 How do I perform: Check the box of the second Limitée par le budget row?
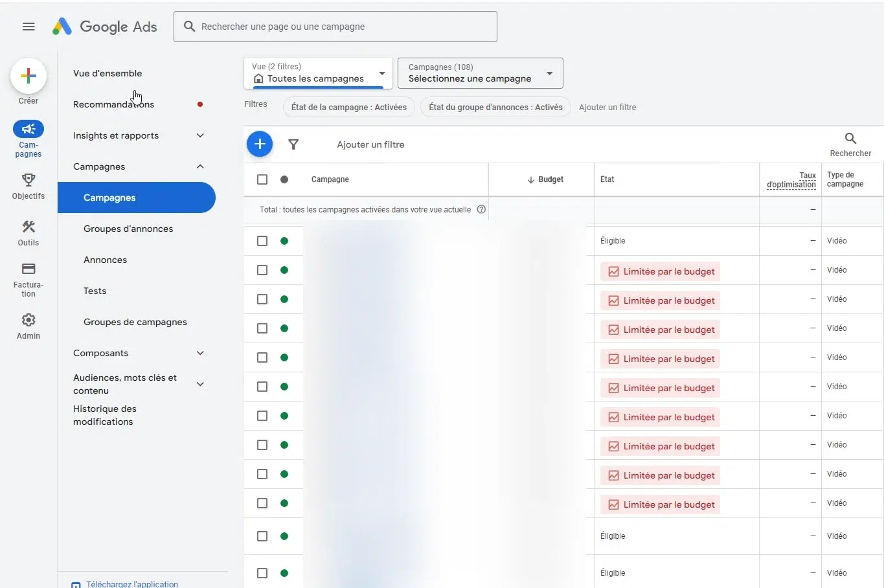point(262,299)
